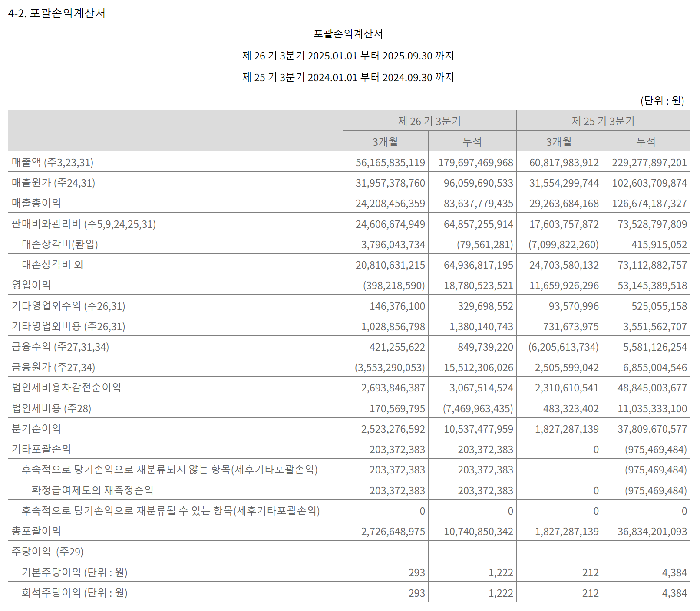Select the value (398,218,590)

[x=394, y=285]
